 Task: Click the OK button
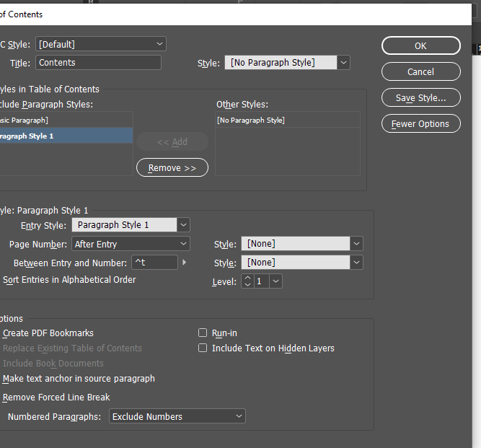pyautogui.click(x=420, y=45)
